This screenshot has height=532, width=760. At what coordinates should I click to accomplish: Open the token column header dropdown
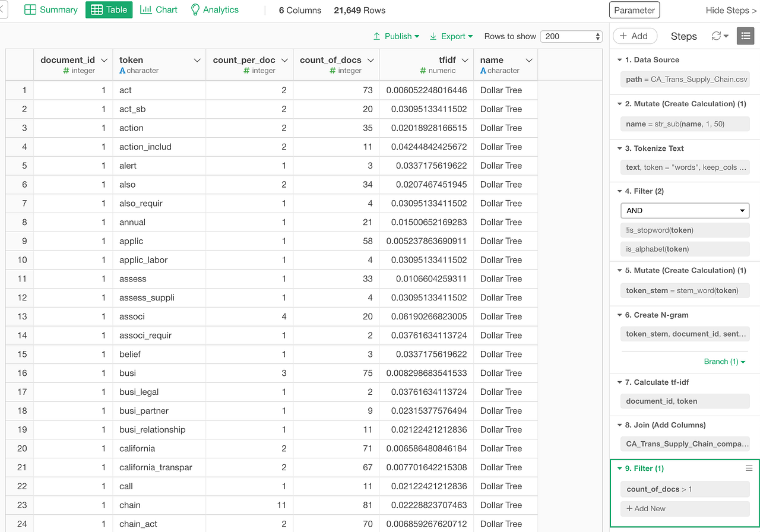197,60
